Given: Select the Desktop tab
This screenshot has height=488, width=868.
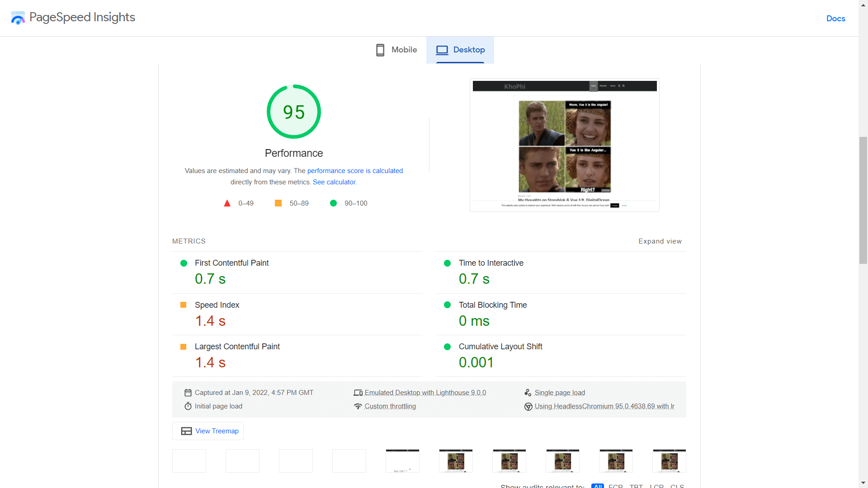Looking at the screenshot, I should 460,50.
